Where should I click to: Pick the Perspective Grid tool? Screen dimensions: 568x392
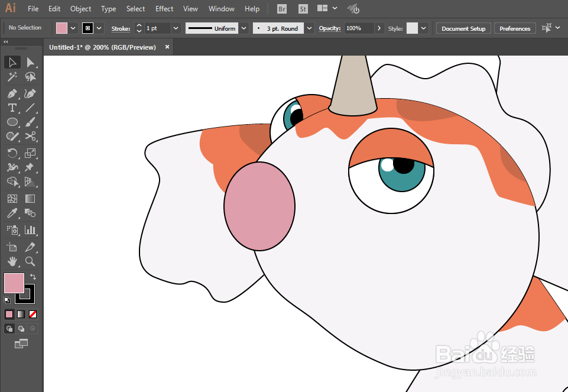(x=30, y=182)
